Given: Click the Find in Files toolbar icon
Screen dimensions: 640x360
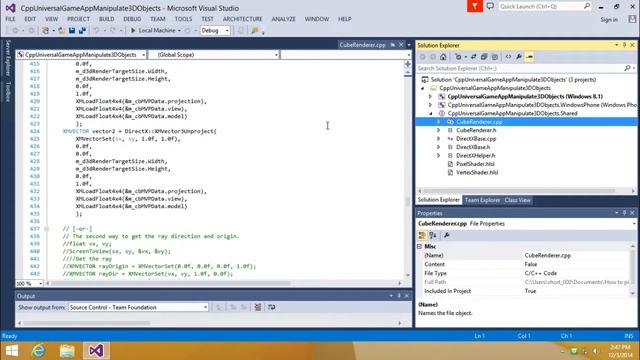Looking at the screenshot, I should 255,31.
